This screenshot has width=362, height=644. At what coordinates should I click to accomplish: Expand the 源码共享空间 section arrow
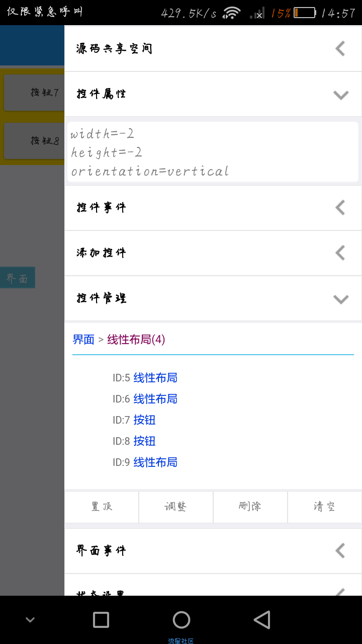[x=340, y=48]
